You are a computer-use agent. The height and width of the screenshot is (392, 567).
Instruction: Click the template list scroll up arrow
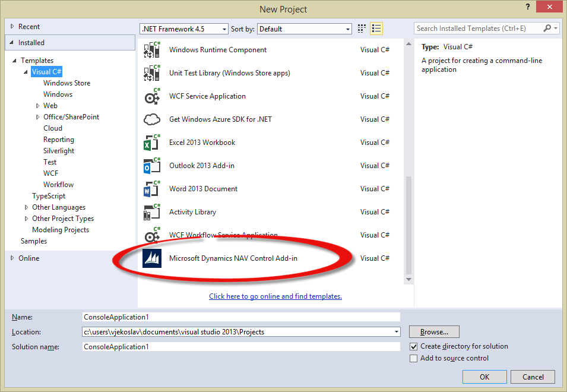(x=408, y=44)
